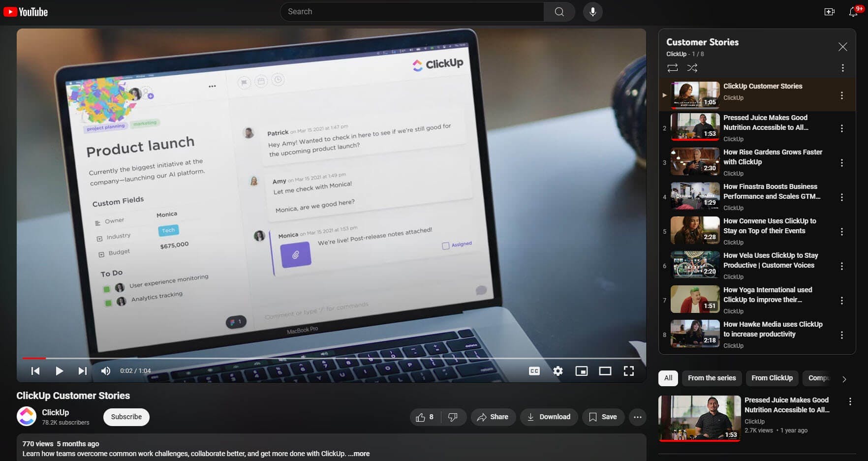The width and height of the screenshot is (868, 461).
Task: Open recommended Pressed Juice video thumbnail
Action: [699, 418]
